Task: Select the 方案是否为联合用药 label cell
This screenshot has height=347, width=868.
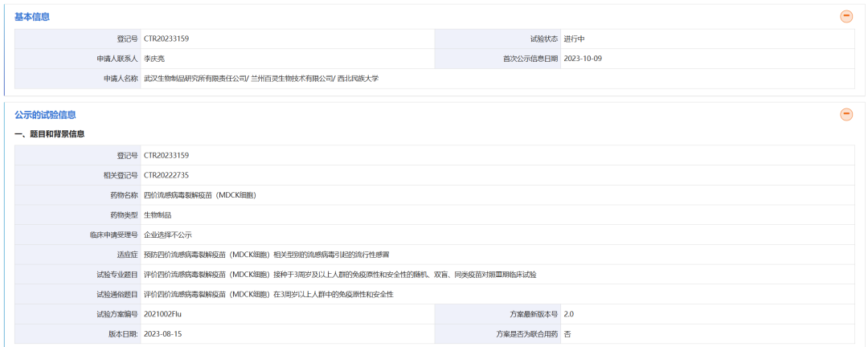Action: pos(497,334)
